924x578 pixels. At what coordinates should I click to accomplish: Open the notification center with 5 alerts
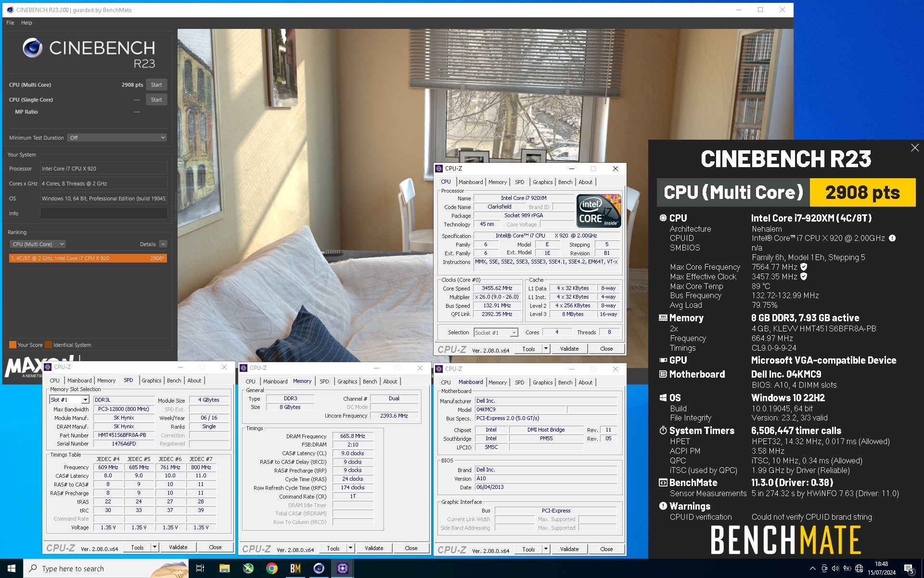909,569
